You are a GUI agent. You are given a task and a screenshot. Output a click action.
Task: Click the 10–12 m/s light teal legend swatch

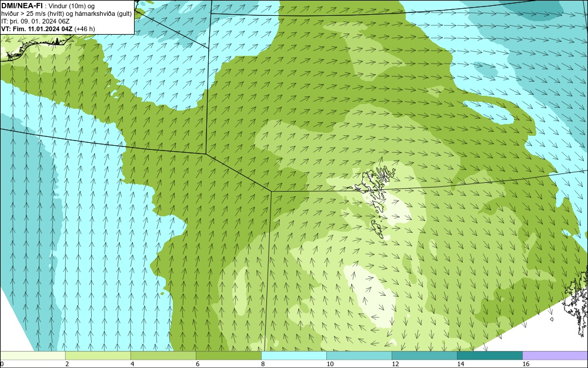tap(359, 355)
